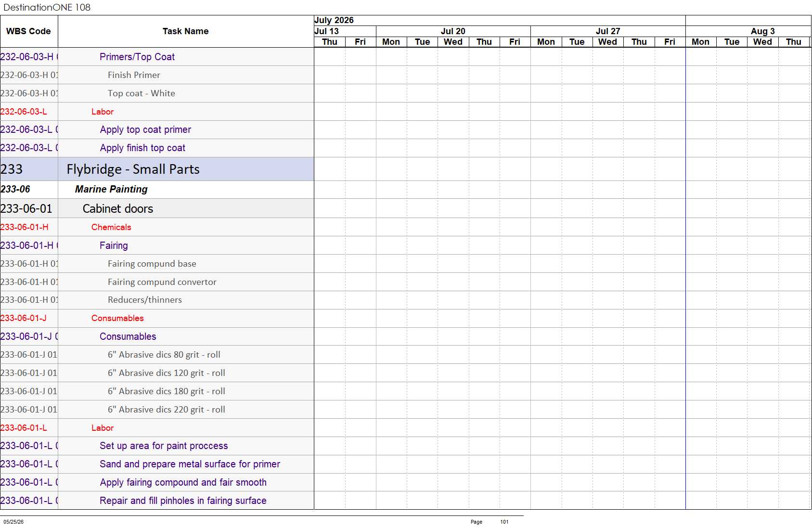Click Fri column under Jul 13
This screenshot has height=528, width=812.
click(361, 42)
